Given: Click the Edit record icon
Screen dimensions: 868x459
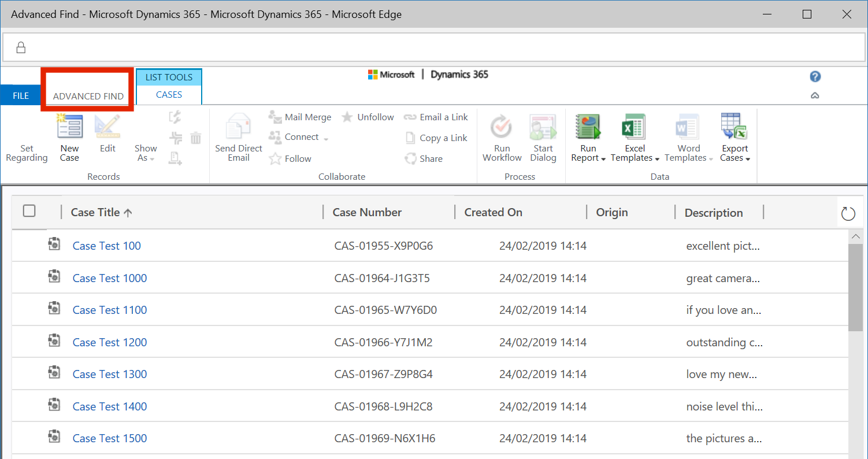Looking at the screenshot, I should [x=107, y=127].
